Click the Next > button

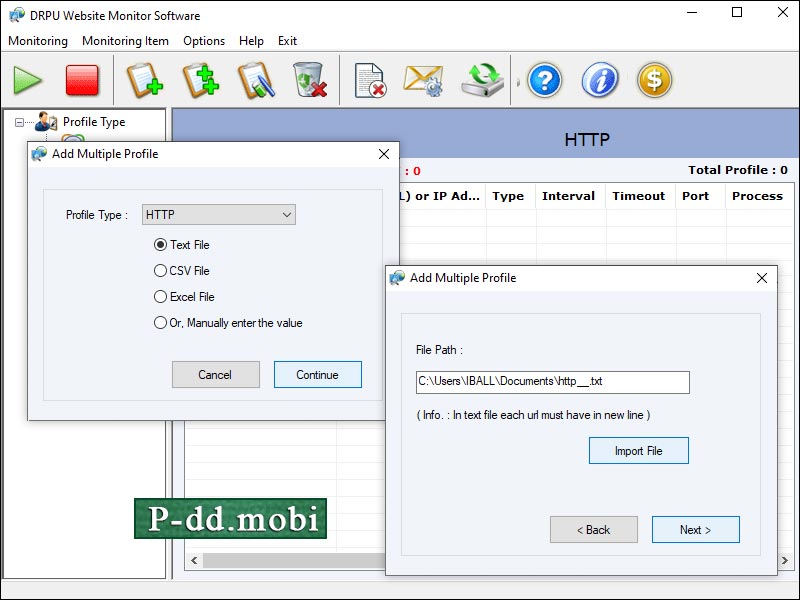click(695, 530)
